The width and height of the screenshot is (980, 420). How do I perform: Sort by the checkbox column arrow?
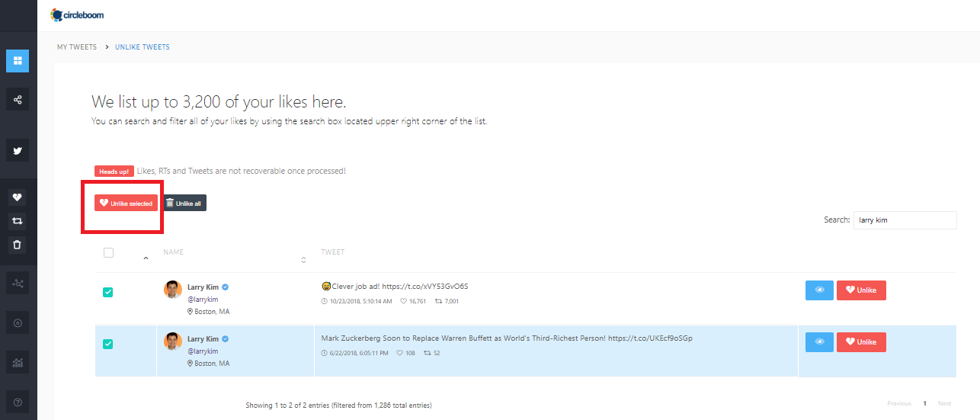click(x=146, y=259)
